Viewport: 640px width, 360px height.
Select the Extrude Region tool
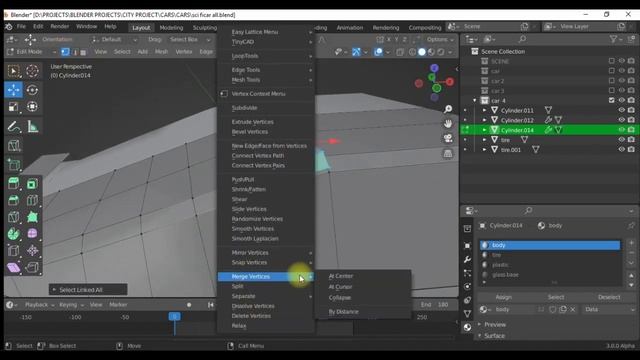point(13,184)
